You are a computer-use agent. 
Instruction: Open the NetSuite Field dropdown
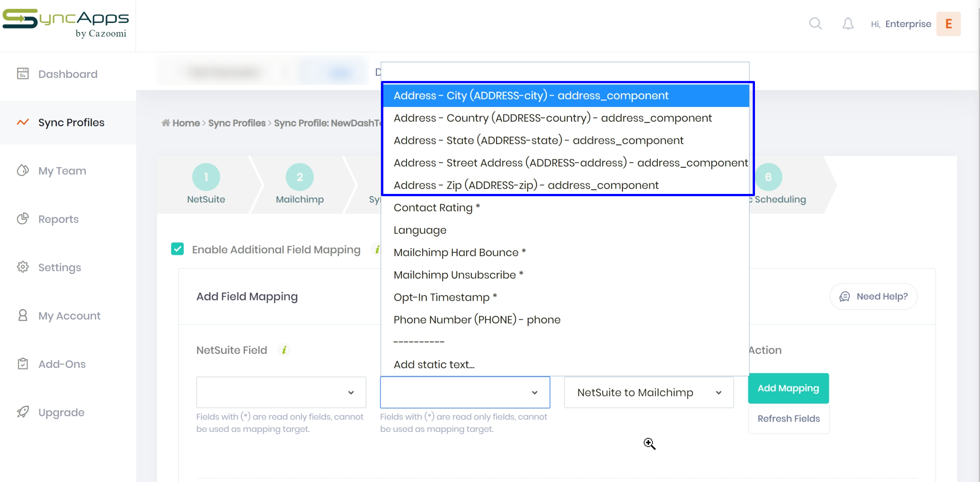pos(281,392)
